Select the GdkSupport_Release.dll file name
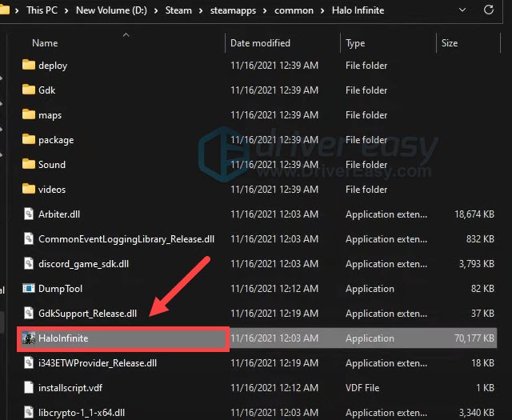This screenshot has height=420, width=512. pos(87,314)
